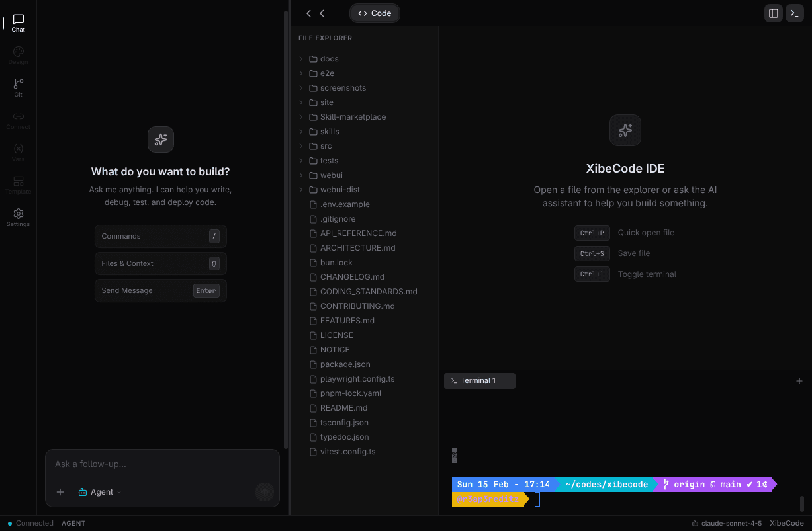Click the back navigation arrow
812x531 pixels.
click(308, 13)
